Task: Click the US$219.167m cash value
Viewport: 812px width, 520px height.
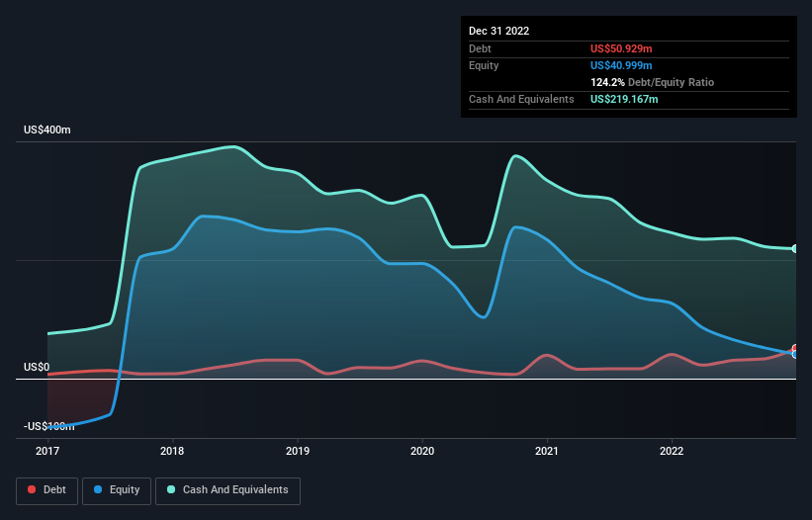Action: 624,99
